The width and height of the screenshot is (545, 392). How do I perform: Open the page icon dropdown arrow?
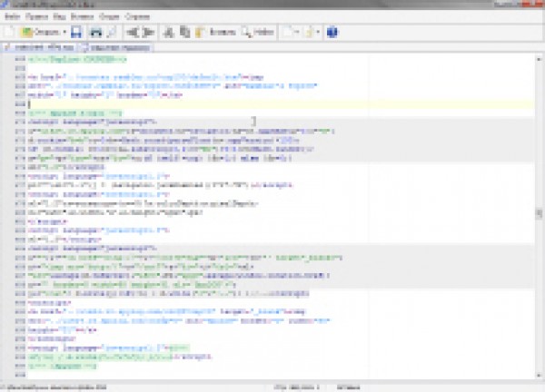coord(298,32)
